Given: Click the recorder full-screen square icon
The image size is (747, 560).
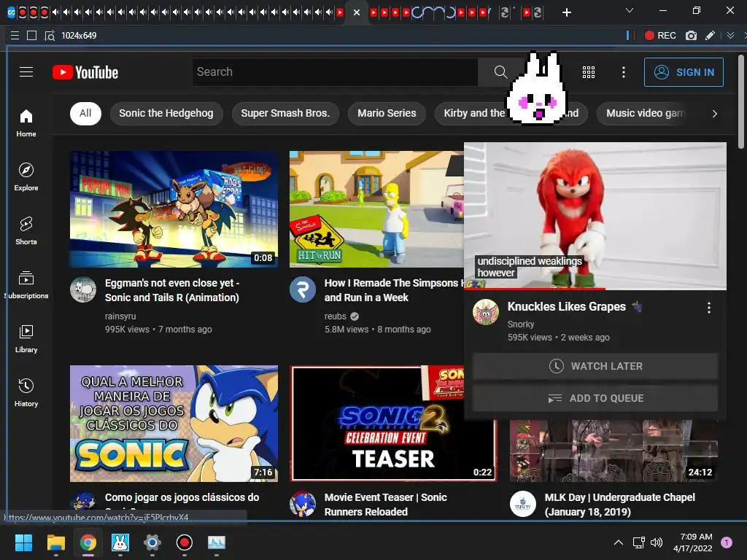Looking at the screenshot, I should (x=32, y=36).
